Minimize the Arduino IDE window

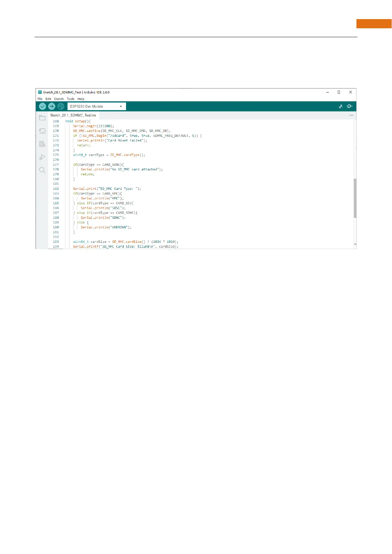coord(327,92)
